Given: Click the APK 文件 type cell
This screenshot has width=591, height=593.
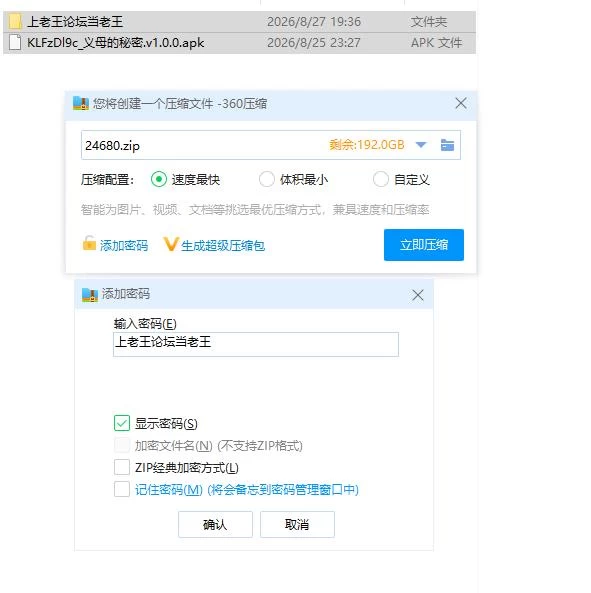Looking at the screenshot, I should pos(436,43).
